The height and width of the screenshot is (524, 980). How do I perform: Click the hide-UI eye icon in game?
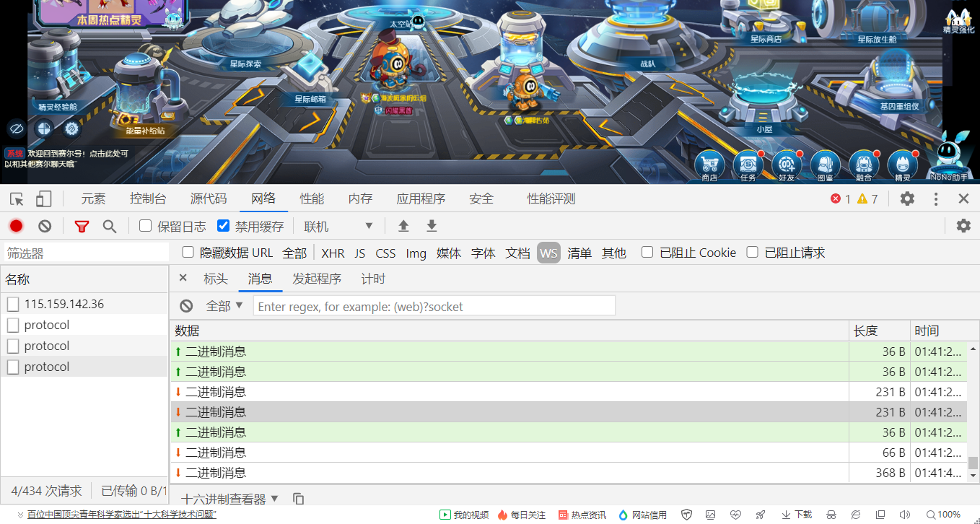click(16, 129)
